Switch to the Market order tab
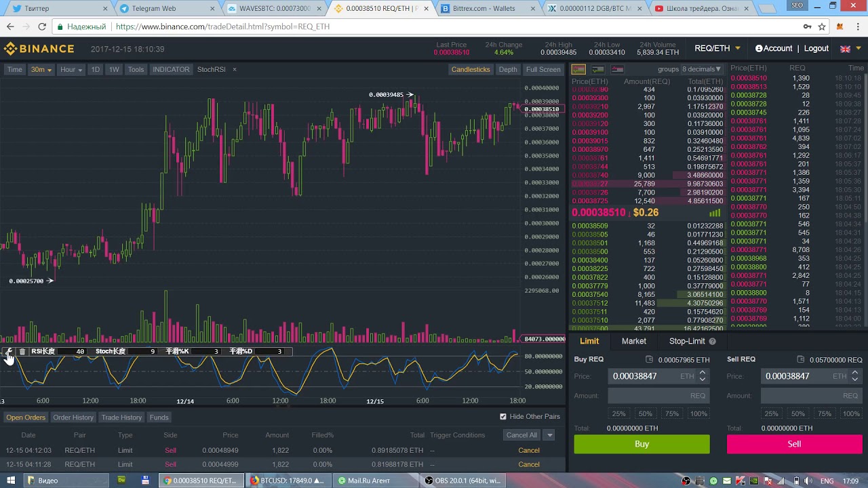The width and height of the screenshot is (868, 488). pos(634,341)
